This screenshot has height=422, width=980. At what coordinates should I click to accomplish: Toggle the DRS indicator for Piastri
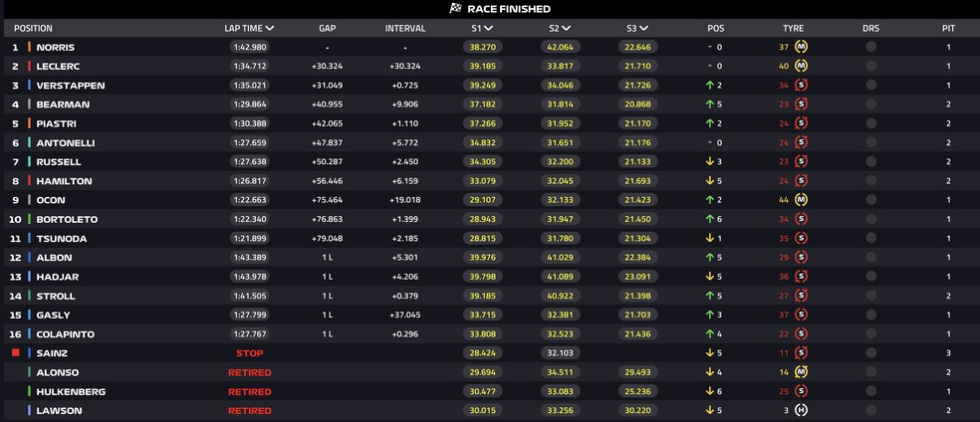click(x=870, y=123)
